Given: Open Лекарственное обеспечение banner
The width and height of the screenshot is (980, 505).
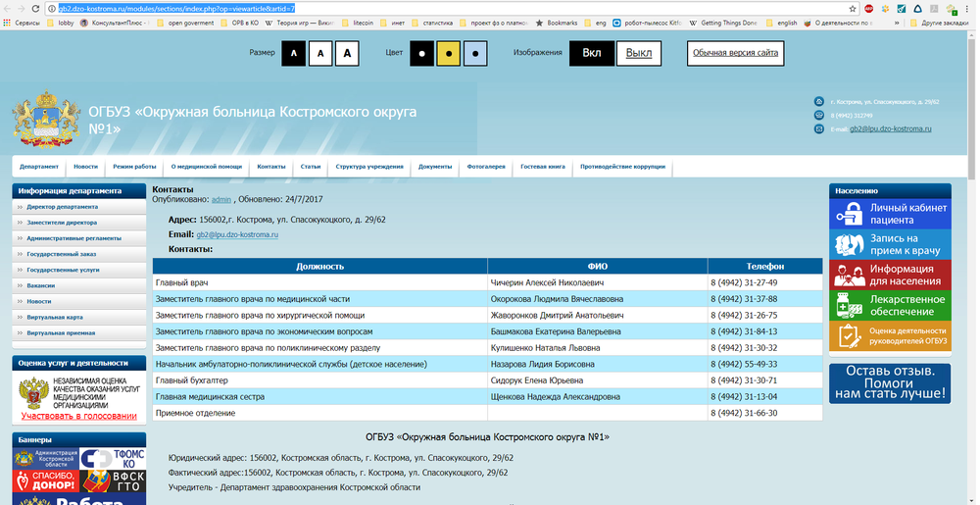Looking at the screenshot, I should coord(890,306).
